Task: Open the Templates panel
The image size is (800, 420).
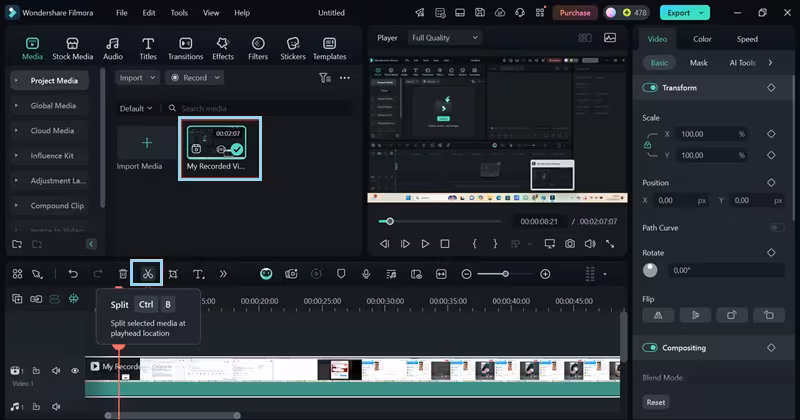Action: point(330,49)
